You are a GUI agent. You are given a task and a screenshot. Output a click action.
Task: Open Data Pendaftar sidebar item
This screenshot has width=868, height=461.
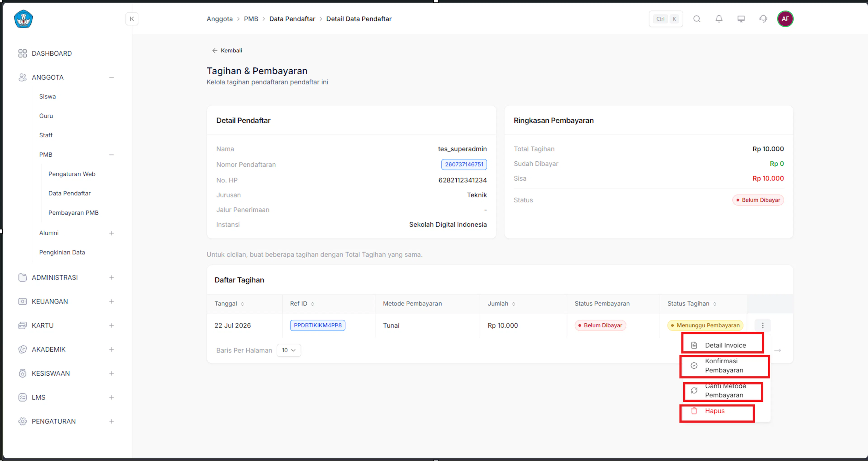pos(69,193)
